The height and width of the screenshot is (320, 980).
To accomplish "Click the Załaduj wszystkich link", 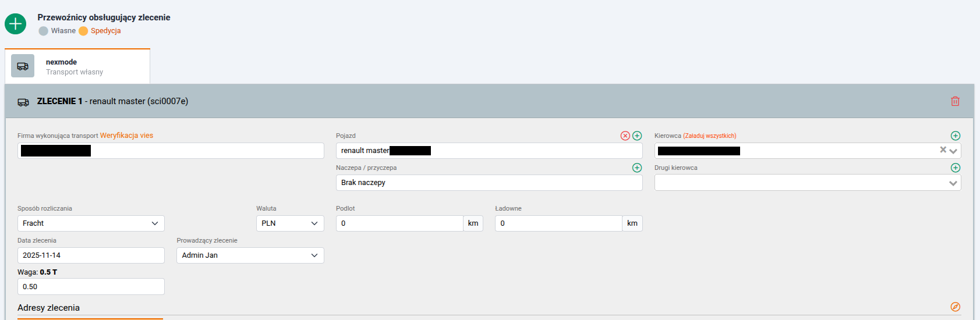I will tap(709, 136).
